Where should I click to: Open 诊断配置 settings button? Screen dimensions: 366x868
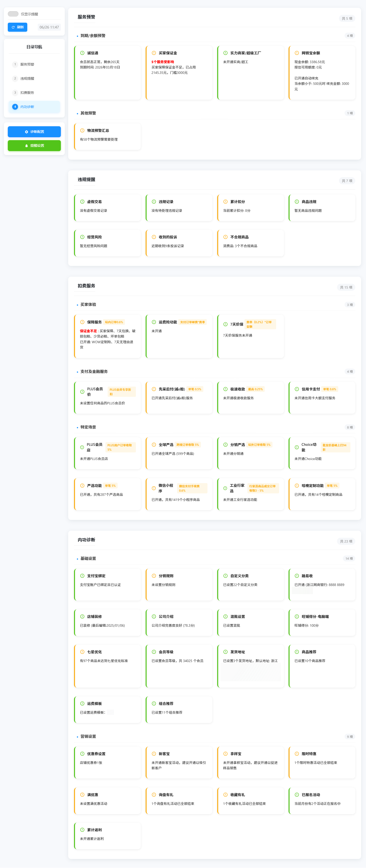tap(34, 132)
